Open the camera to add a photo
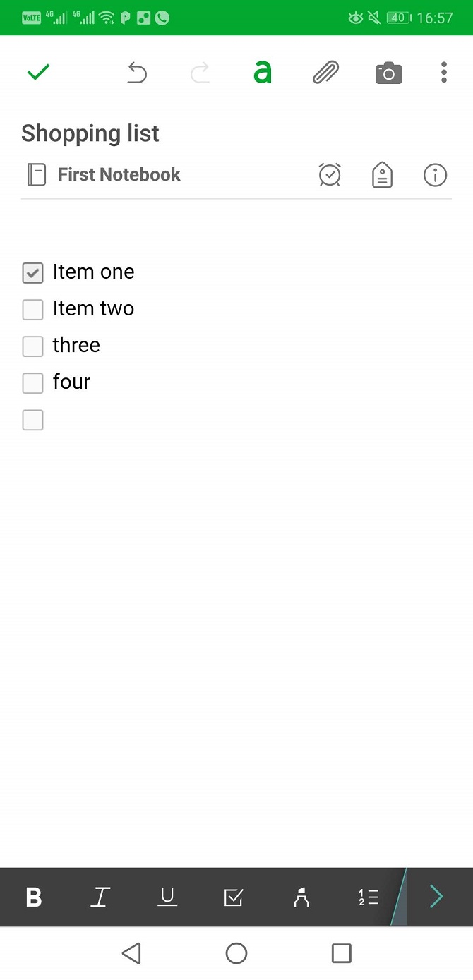Image resolution: width=473 pixels, height=980 pixels. [388, 73]
